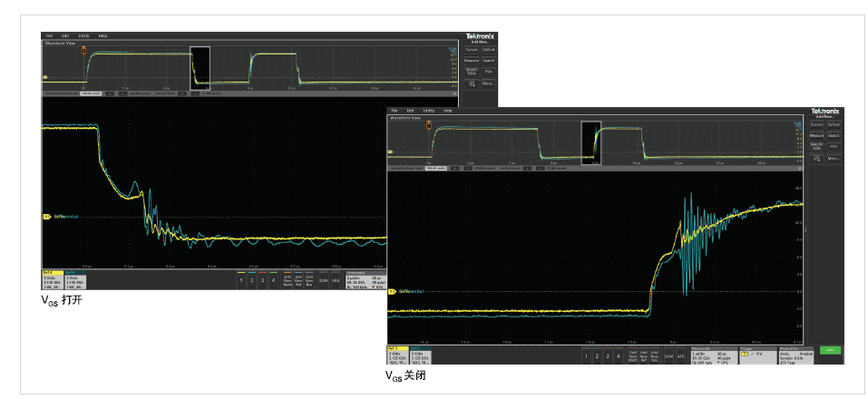Click Callout button in VGS关闭 window
This screenshot has width=868, height=399.
[x=834, y=125]
